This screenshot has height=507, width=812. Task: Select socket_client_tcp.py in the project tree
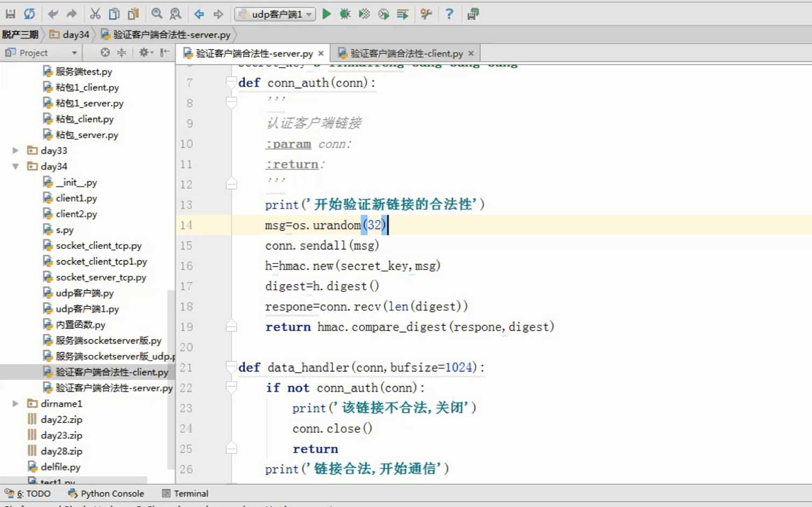click(x=92, y=246)
